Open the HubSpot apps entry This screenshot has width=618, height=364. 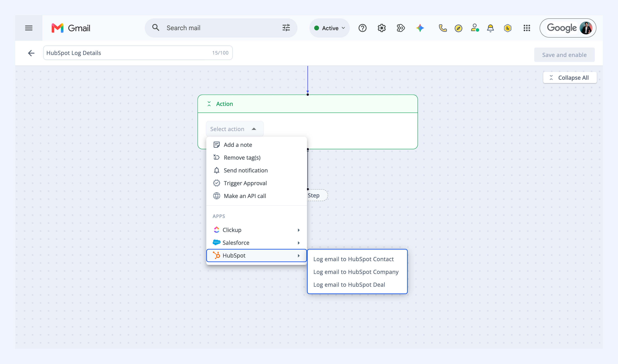[257, 255]
